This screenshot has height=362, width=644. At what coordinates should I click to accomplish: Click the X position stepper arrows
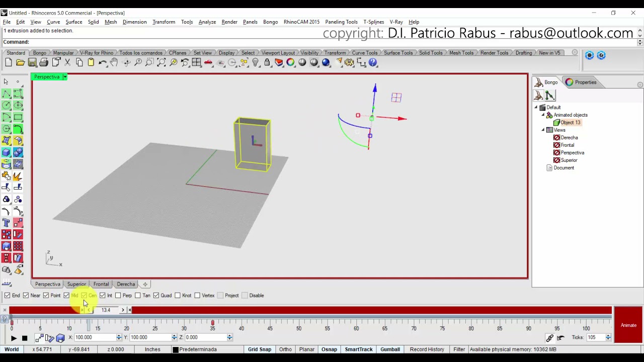click(x=119, y=337)
